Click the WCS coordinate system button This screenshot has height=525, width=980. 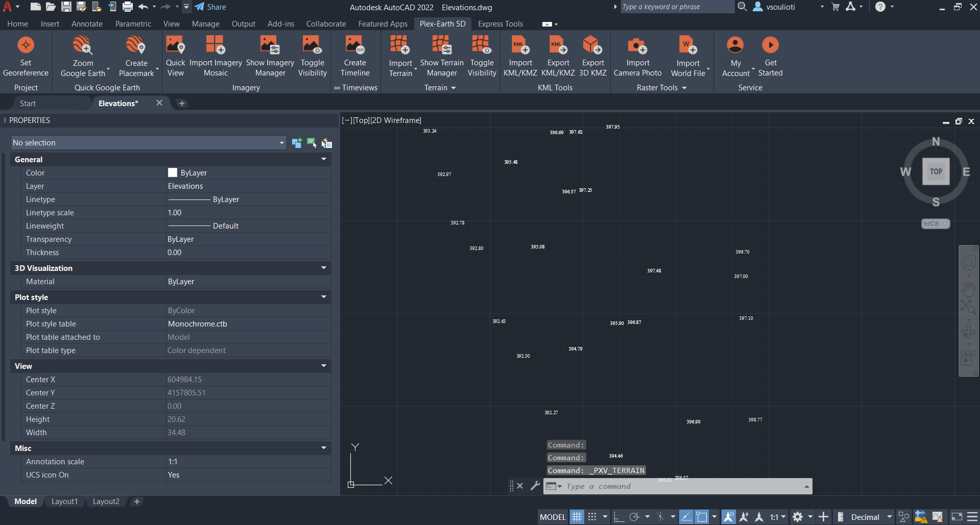pyautogui.click(x=935, y=224)
